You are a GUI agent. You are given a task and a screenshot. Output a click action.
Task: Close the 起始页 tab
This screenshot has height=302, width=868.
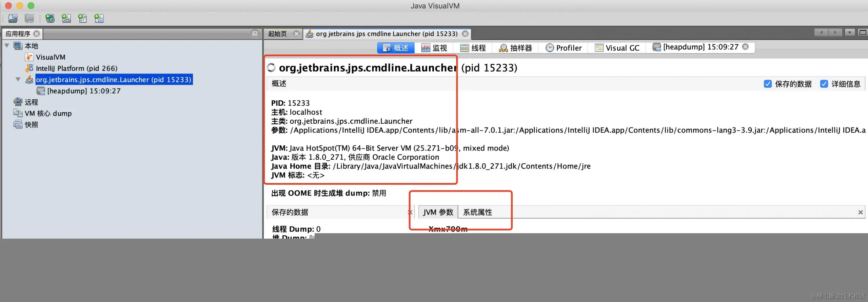point(296,34)
